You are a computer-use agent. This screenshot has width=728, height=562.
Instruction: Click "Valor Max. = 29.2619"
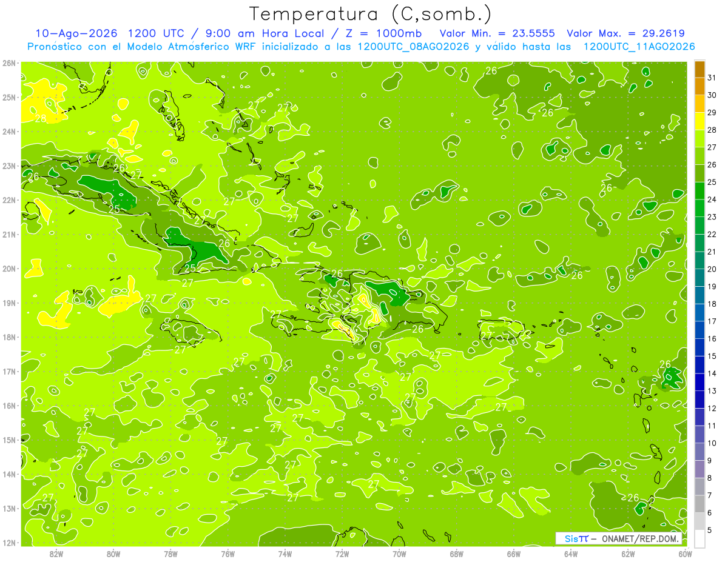[626, 33]
